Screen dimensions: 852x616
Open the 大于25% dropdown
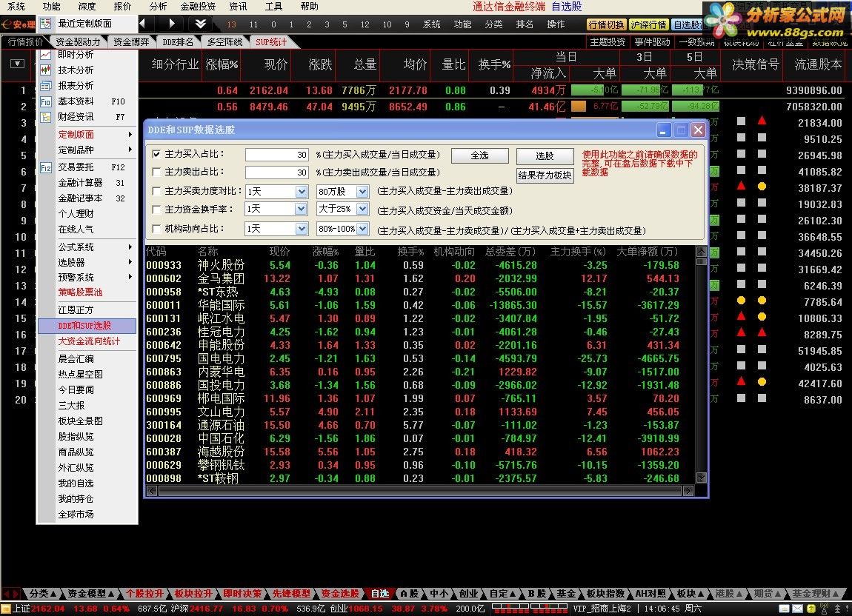pos(362,209)
